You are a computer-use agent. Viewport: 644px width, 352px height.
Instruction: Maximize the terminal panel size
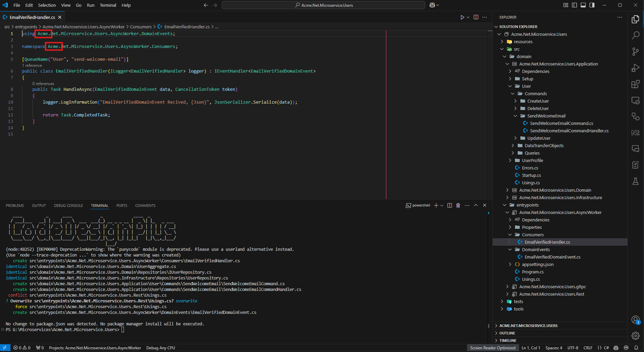[476, 205]
